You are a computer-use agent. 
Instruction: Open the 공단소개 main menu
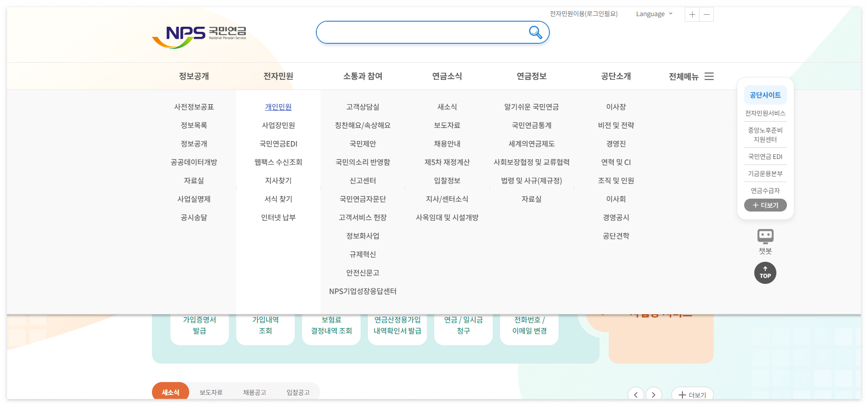[x=616, y=76]
